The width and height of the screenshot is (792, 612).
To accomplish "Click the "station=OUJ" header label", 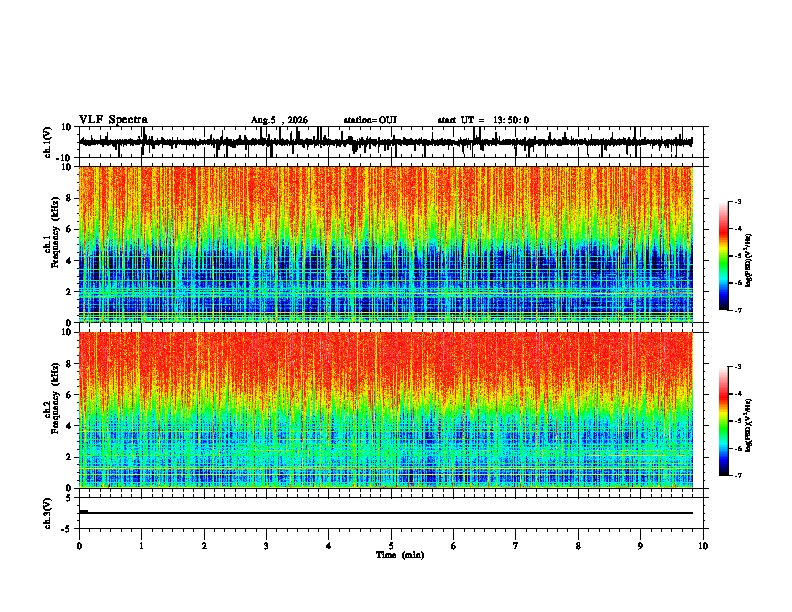I will tap(370, 120).
